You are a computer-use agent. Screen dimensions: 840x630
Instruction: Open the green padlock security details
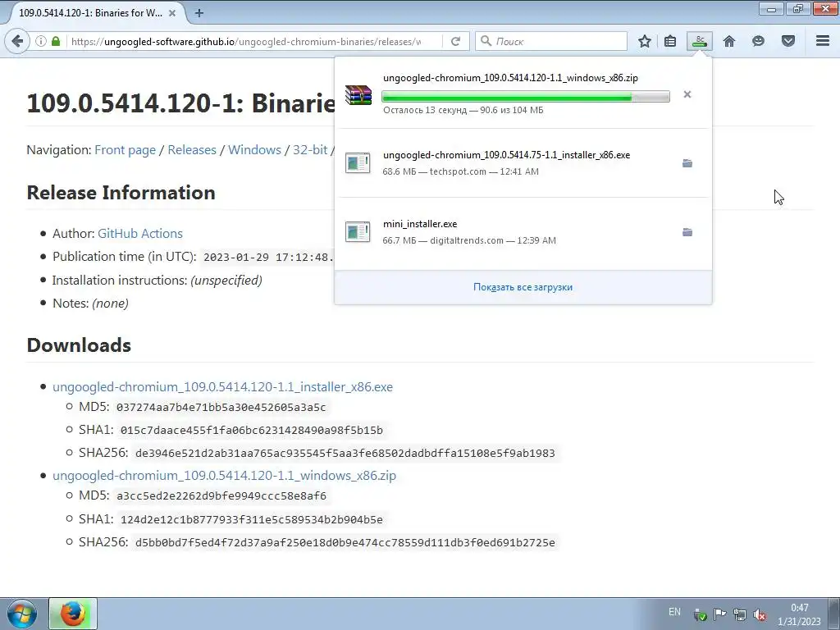pyautogui.click(x=56, y=41)
